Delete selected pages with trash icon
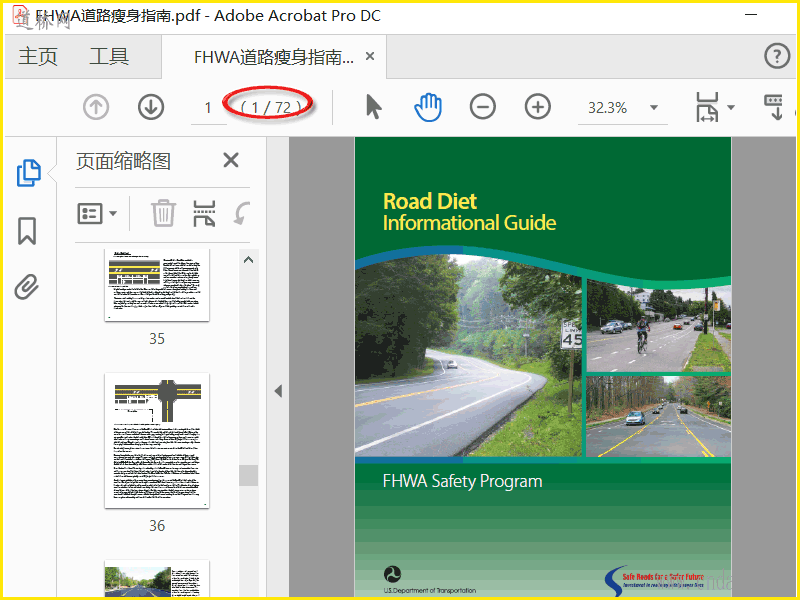 tap(163, 213)
